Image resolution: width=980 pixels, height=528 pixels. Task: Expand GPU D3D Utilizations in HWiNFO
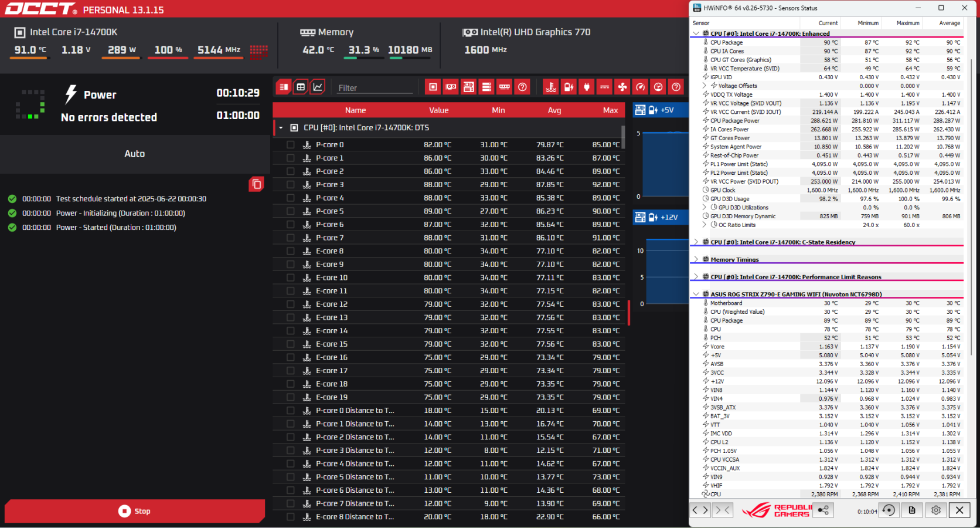click(704, 208)
